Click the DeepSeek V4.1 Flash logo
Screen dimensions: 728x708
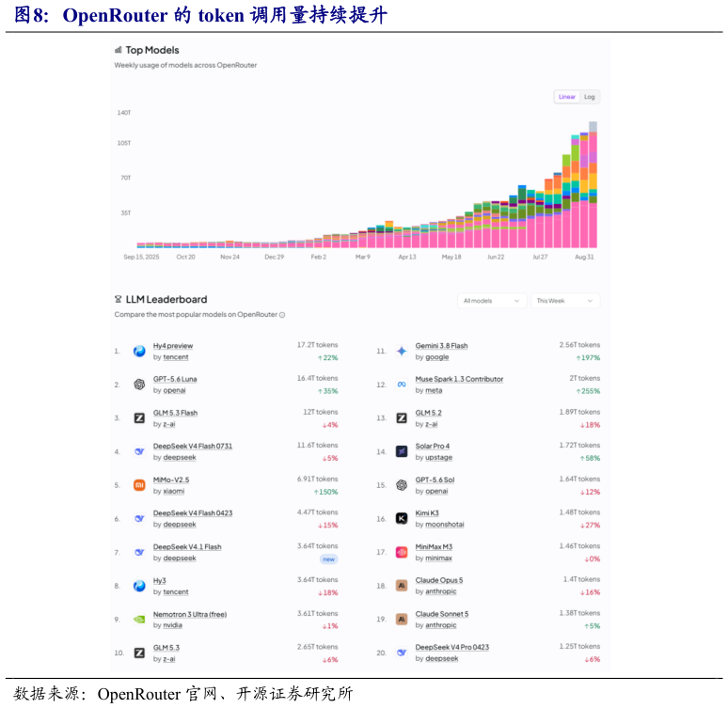tap(139, 552)
